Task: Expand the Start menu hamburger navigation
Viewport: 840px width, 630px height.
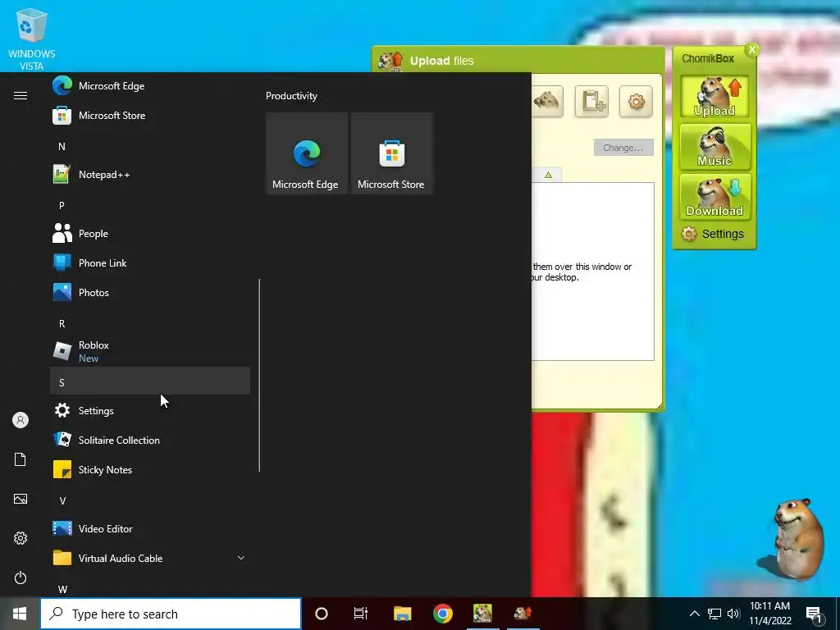Action: point(21,95)
